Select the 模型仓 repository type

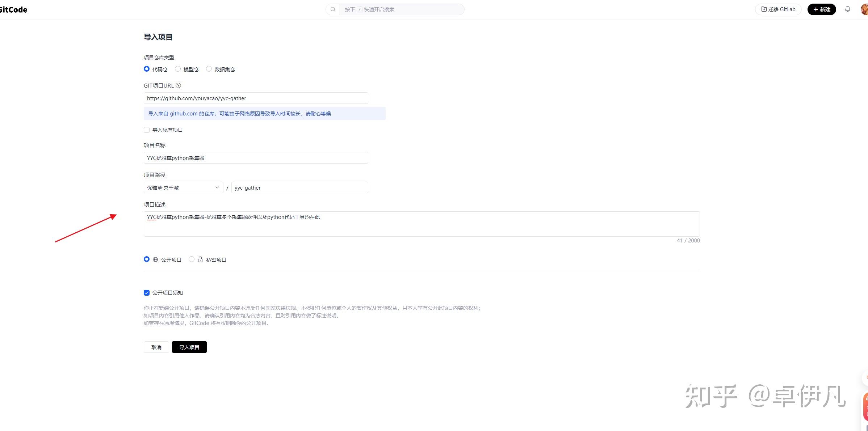pyautogui.click(x=178, y=69)
